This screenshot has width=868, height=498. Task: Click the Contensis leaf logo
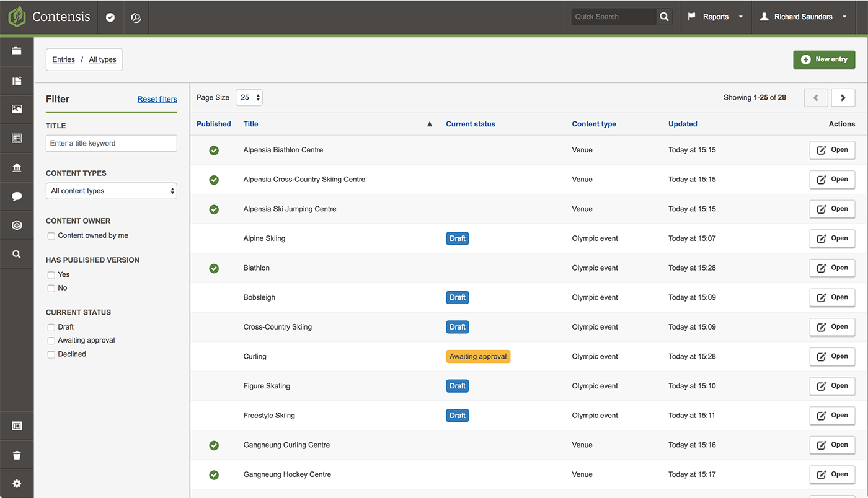pyautogui.click(x=17, y=17)
